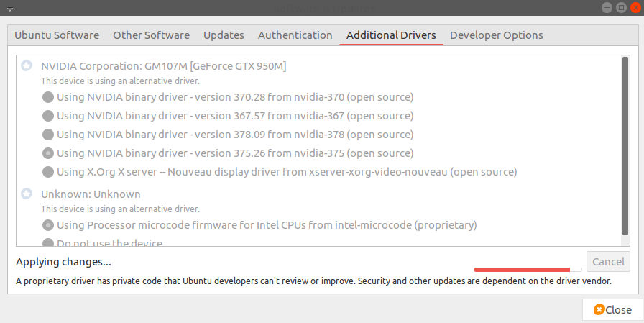Go to the Updates tab
644x323 pixels.
(224, 35)
